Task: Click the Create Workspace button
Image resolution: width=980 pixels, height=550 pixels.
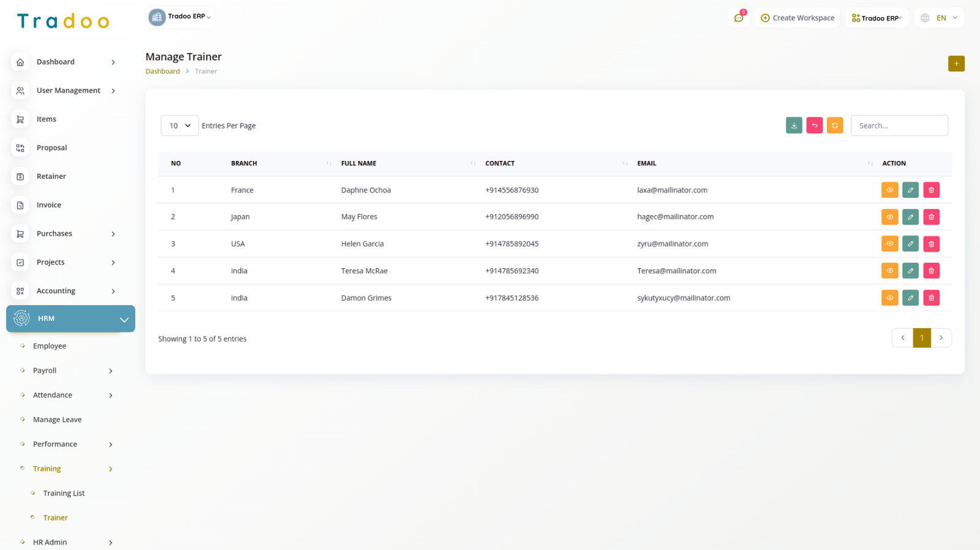Action: (797, 18)
